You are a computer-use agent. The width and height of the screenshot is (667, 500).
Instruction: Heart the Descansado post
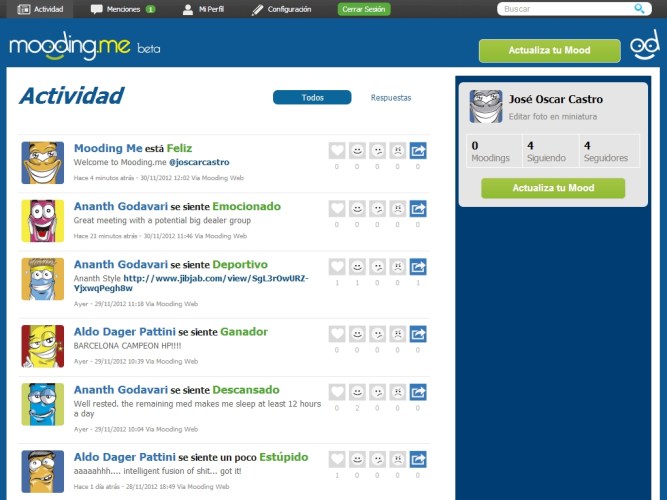pyautogui.click(x=337, y=392)
